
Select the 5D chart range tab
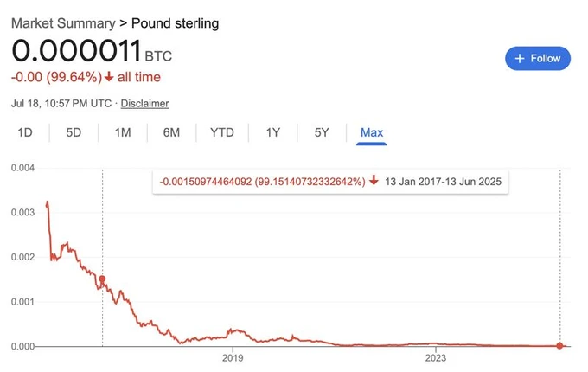73,132
